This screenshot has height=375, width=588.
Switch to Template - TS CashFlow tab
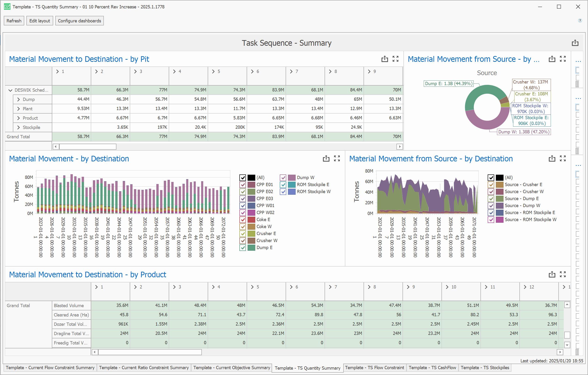432,368
